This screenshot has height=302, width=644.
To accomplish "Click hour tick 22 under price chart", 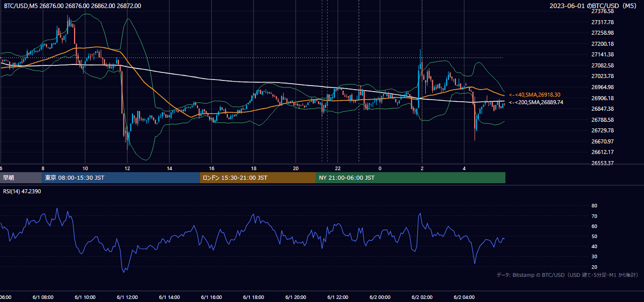I will coord(338,168).
